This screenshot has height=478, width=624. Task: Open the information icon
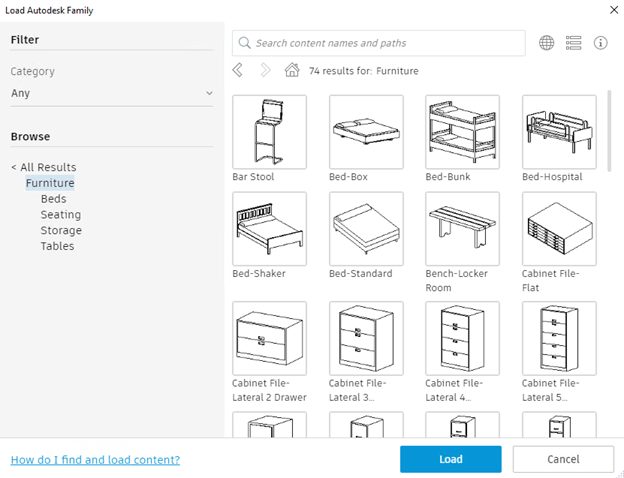point(601,43)
